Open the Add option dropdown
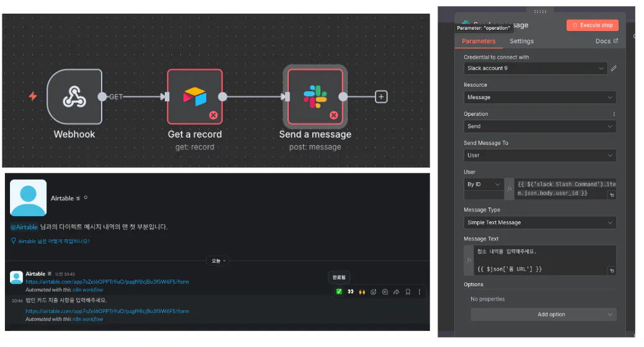The width and height of the screenshot is (644, 347). (x=544, y=314)
